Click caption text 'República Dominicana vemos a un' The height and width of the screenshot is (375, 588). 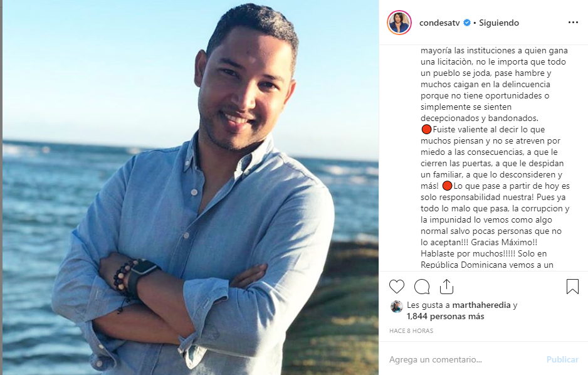point(487,265)
